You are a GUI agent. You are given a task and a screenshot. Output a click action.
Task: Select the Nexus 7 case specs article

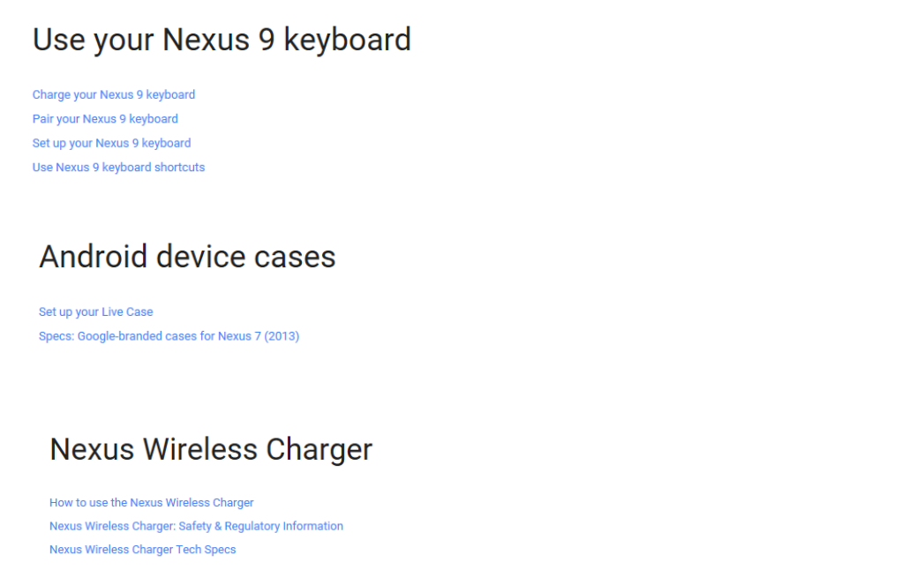tap(169, 336)
